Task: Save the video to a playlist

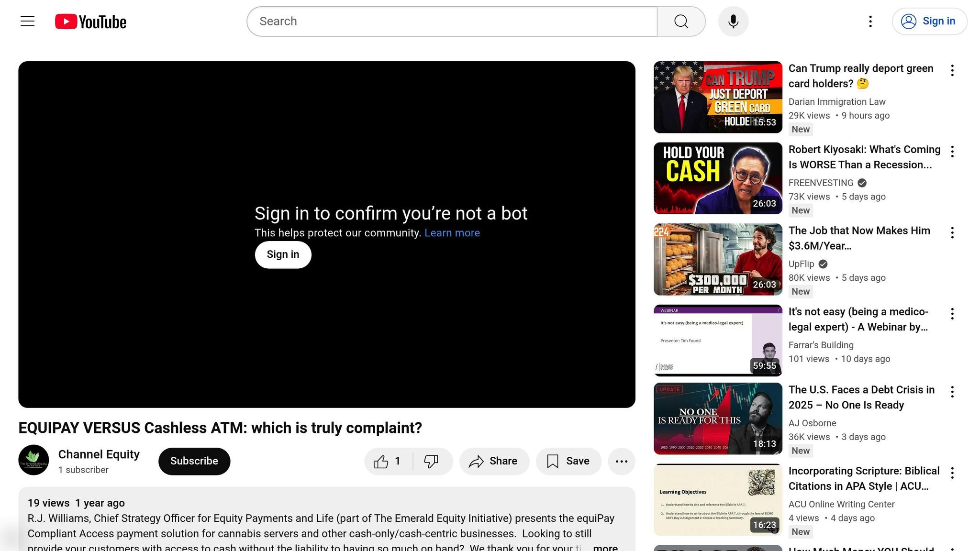Action: 568,461
